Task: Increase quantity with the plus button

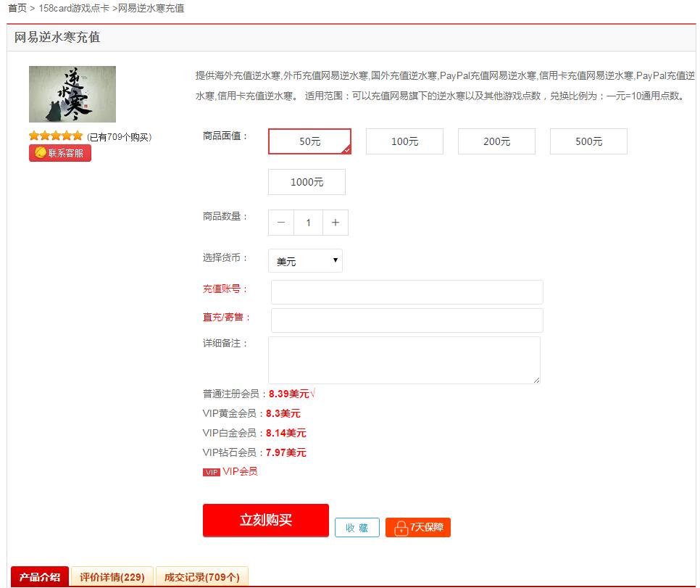Action: [x=335, y=223]
